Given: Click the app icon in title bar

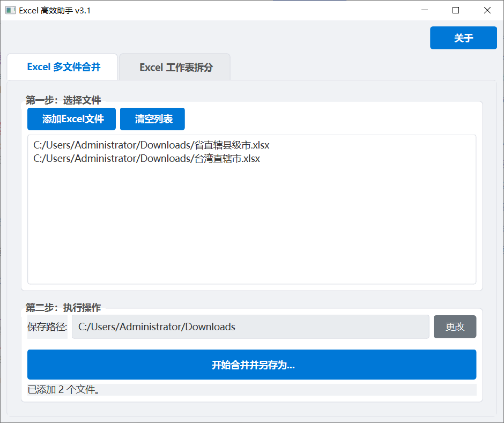Looking at the screenshot, I should point(10,10).
